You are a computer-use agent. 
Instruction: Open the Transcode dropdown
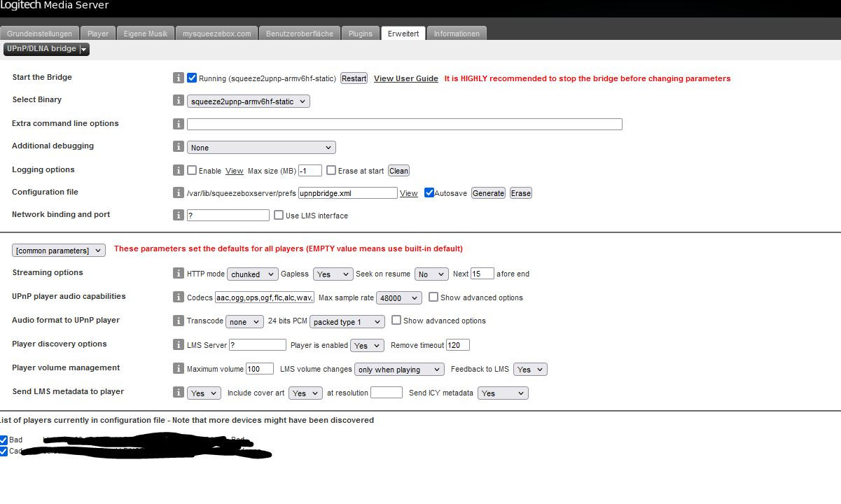click(244, 322)
